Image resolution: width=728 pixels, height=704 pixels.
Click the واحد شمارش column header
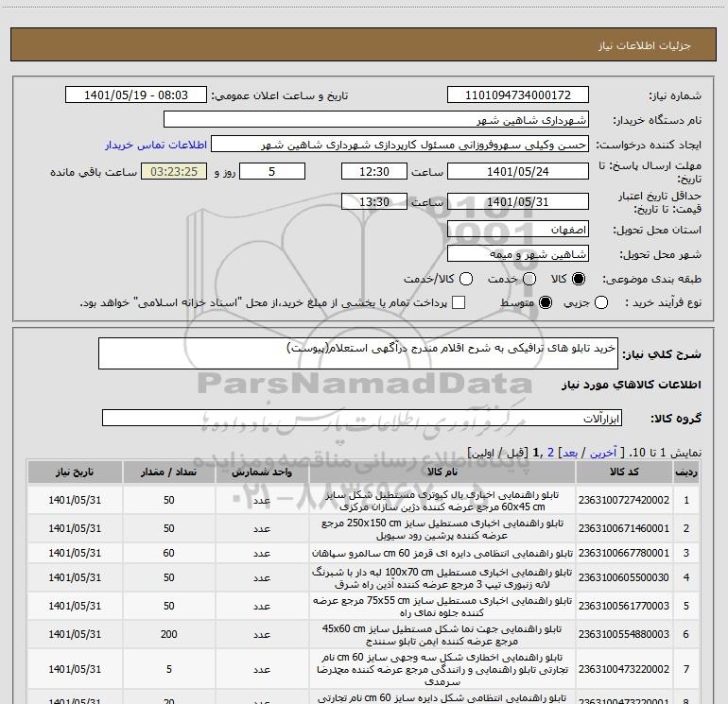[x=262, y=472]
